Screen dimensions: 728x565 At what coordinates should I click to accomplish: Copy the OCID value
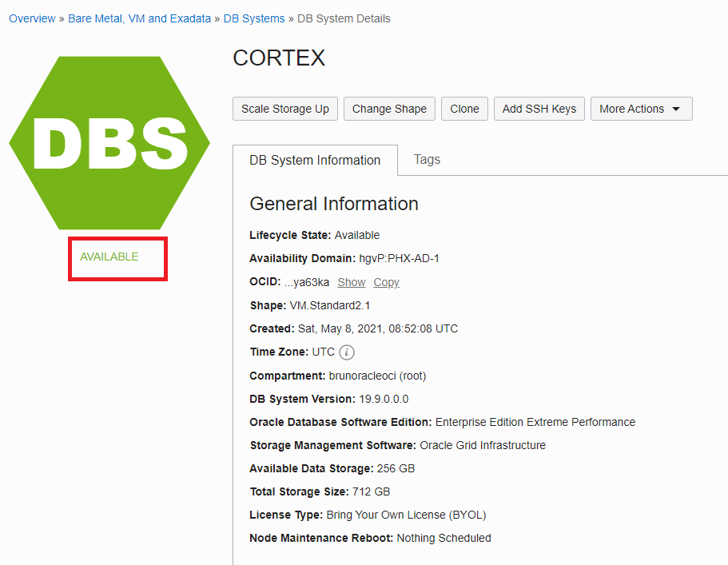386,282
